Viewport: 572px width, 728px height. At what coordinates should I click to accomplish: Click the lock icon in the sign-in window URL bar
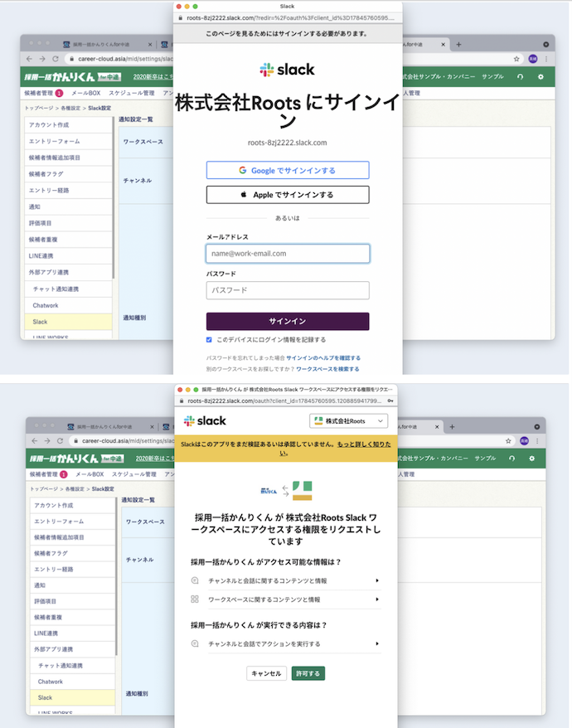181,18
